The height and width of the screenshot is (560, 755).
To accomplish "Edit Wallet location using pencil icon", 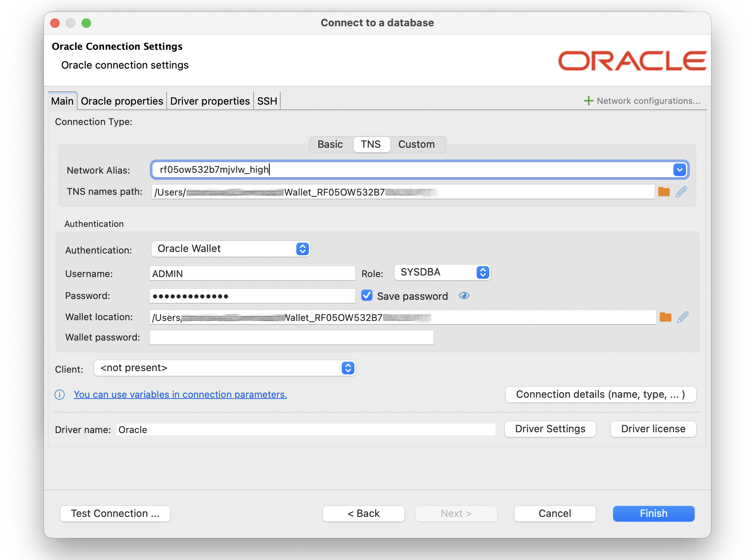I will (x=683, y=317).
